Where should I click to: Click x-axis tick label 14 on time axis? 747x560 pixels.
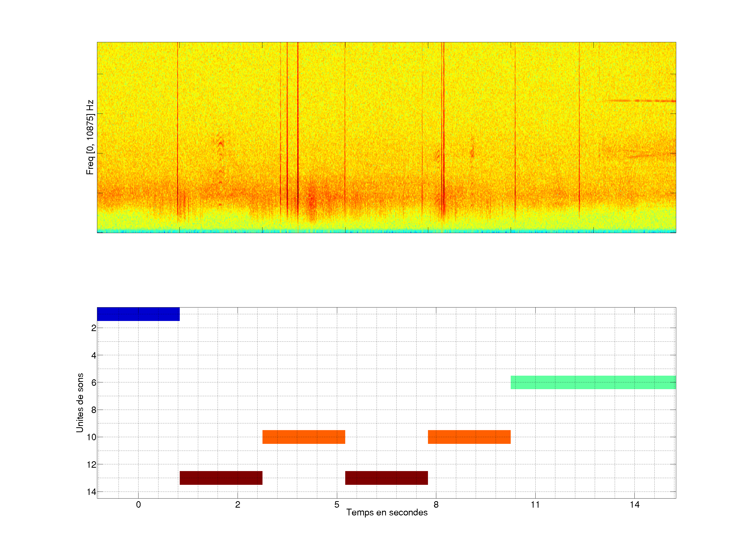point(634,505)
